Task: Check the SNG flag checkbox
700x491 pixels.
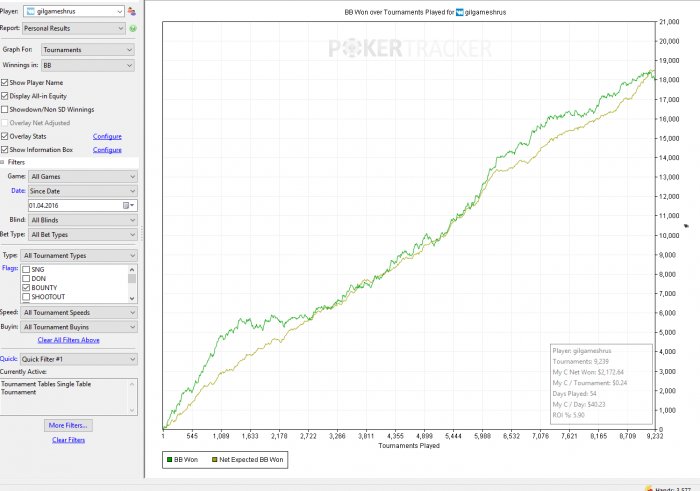Action: (26, 270)
